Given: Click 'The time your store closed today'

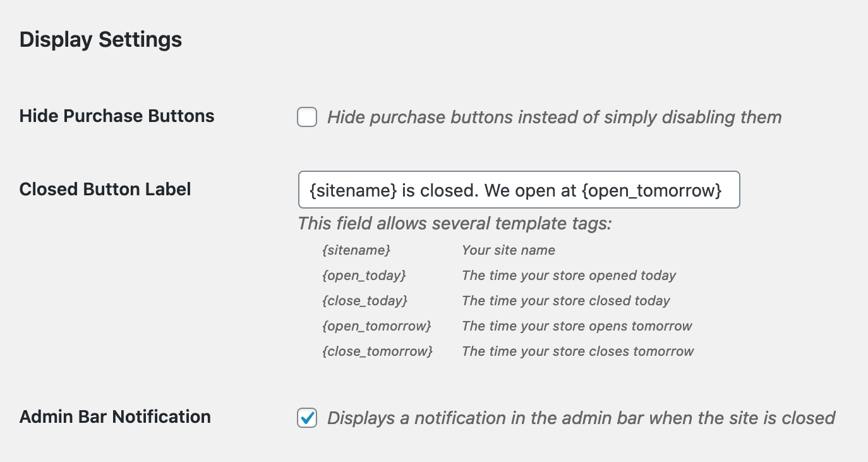Looking at the screenshot, I should point(565,301).
